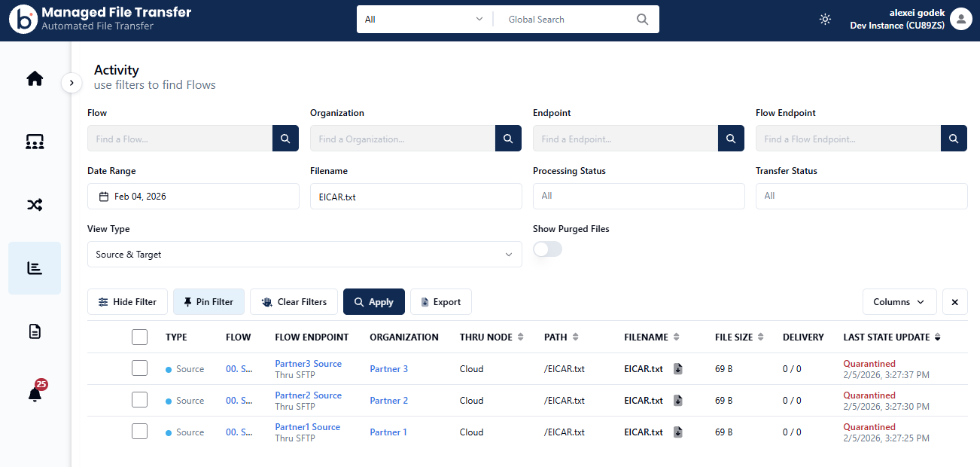Screen dimensions: 980x467
Task: Sort by the Last State Update column
Action: point(891,337)
